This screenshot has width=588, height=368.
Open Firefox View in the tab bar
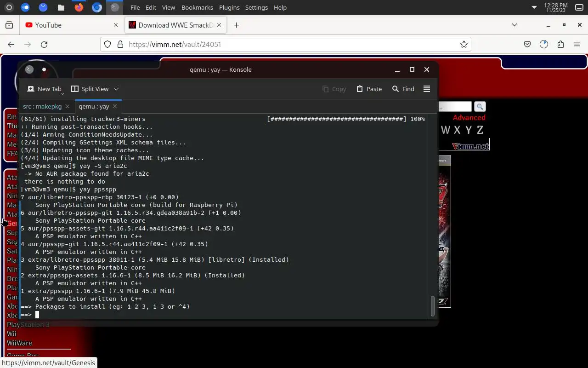9,25
